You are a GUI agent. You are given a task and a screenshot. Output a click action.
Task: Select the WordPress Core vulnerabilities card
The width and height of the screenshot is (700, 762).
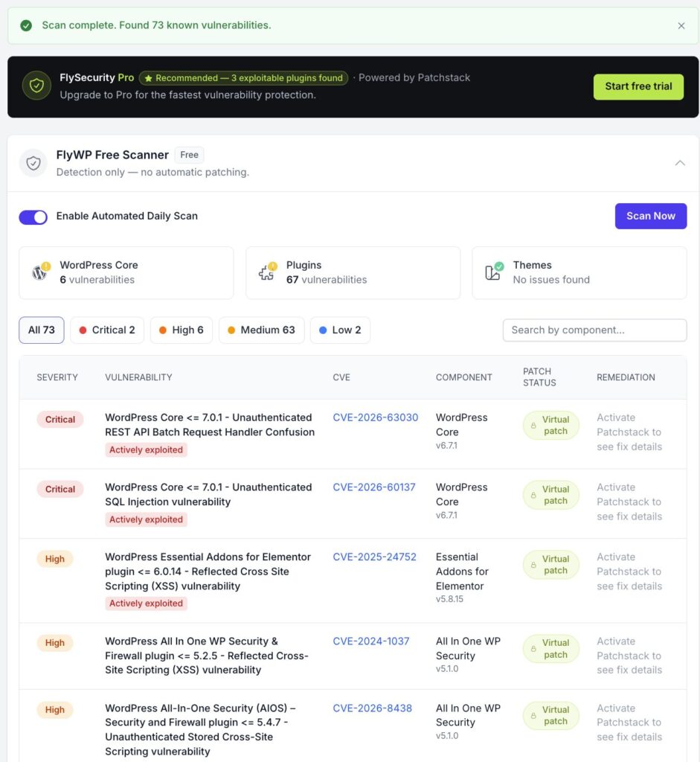point(126,272)
